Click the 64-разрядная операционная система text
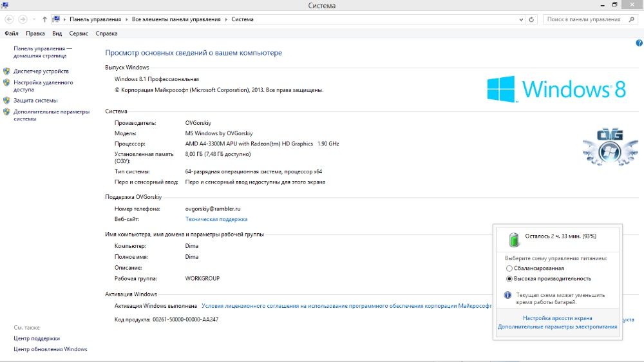Image resolution: width=644 pixels, height=362 pixels. point(253,172)
